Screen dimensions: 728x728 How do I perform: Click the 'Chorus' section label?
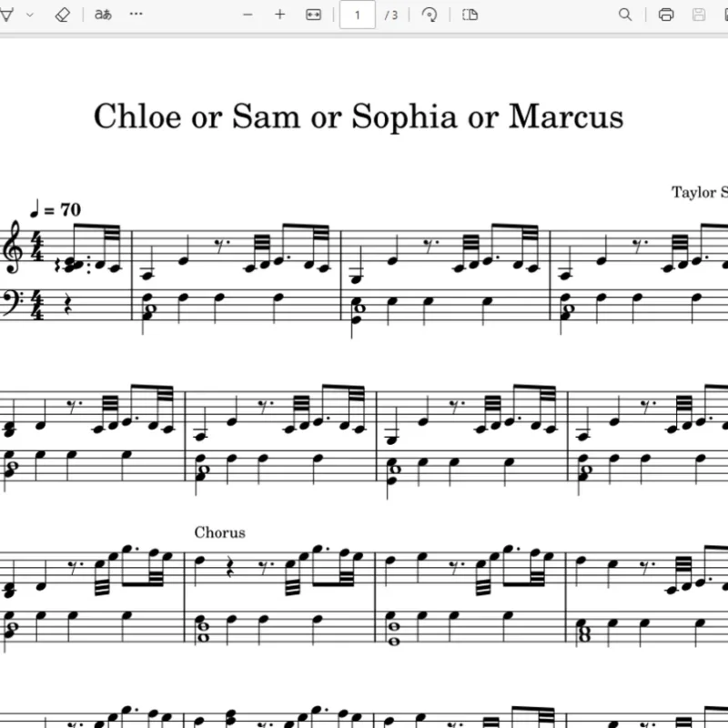[219, 532]
